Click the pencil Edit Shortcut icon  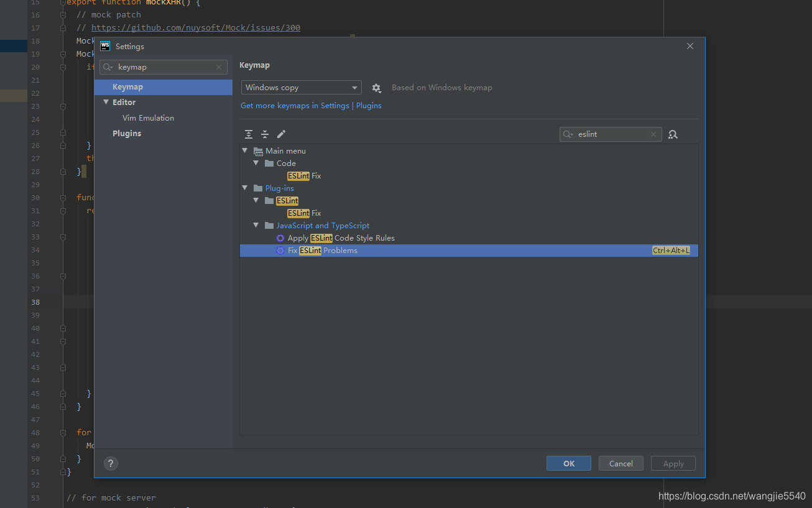point(281,134)
